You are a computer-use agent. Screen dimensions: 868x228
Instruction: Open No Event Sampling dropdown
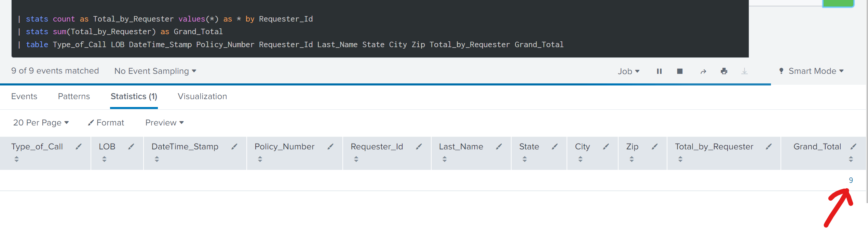(155, 71)
